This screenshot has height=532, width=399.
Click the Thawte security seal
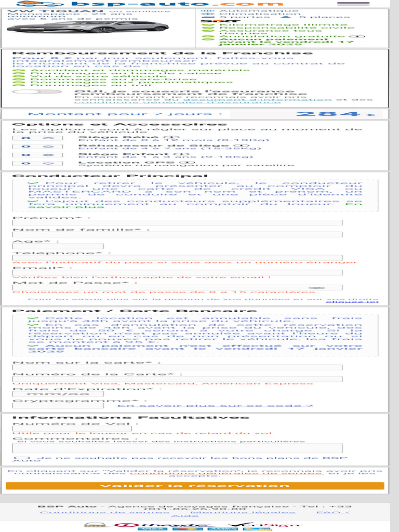click(161, 525)
